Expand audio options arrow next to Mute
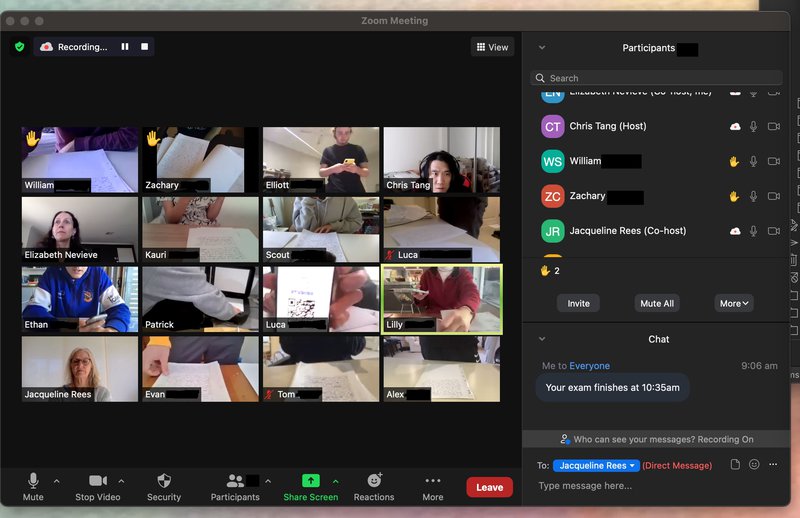800x518 pixels. point(56,481)
